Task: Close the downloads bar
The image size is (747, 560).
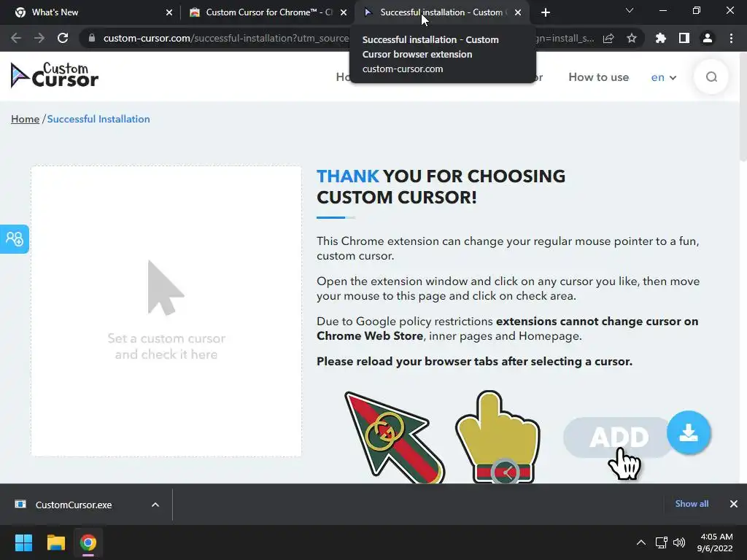Action: coord(734,504)
